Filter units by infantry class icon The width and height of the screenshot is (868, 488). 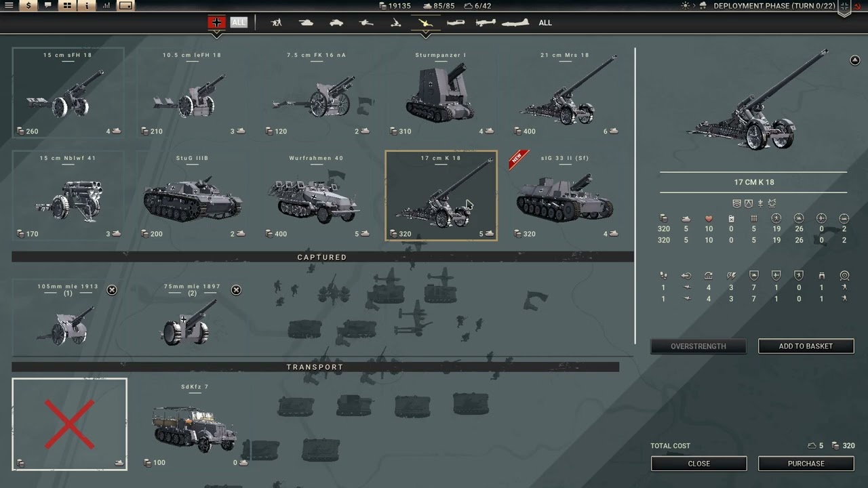coord(276,22)
